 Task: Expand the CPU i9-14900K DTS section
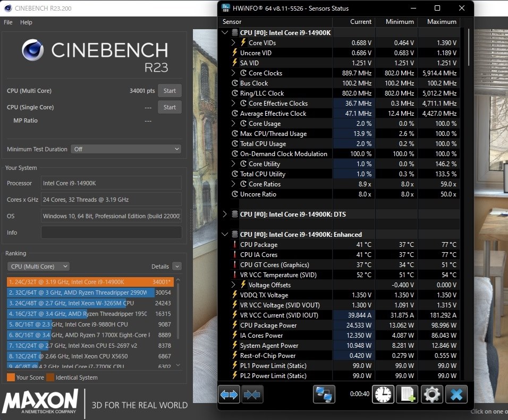click(x=225, y=214)
